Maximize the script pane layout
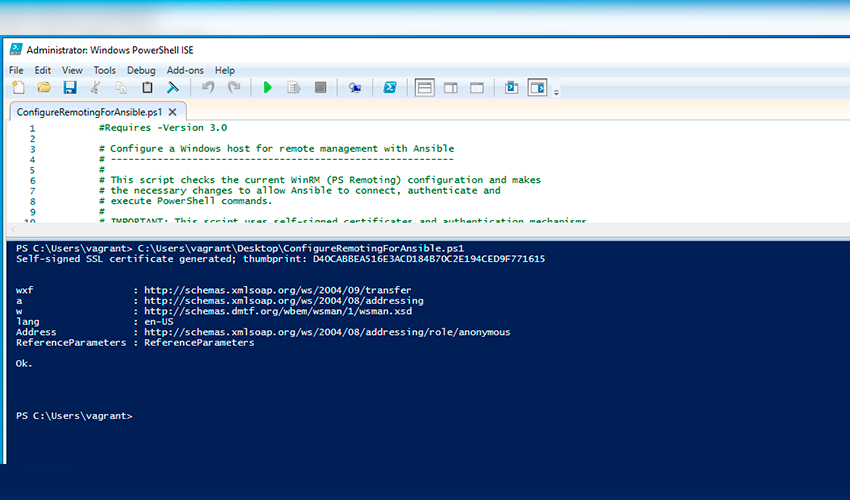850x500 pixels. click(x=476, y=87)
